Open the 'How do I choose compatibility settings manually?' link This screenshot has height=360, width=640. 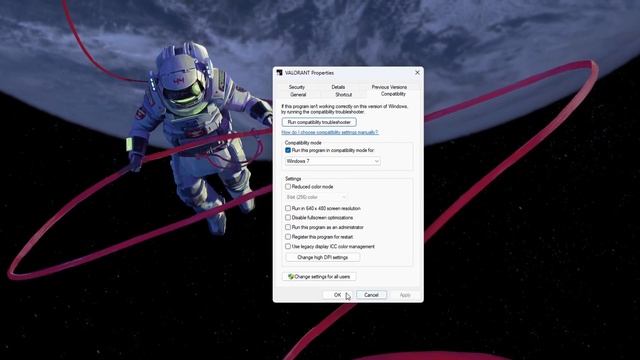click(330, 132)
